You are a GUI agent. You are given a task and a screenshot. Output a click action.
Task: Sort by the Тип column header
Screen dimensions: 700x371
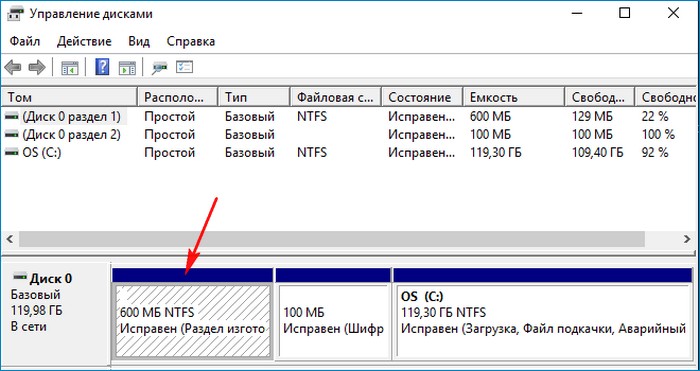(x=254, y=97)
